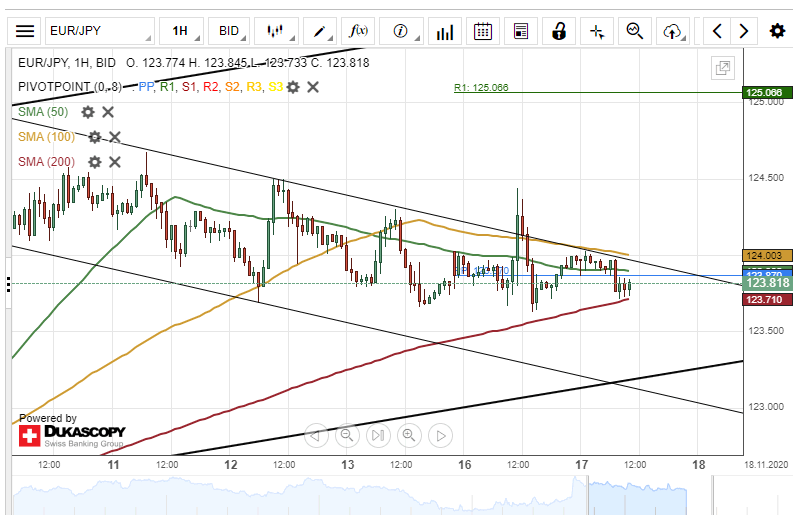This screenshot has height=521, width=795.
Task: Click the SMA (50) label
Action: [43, 112]
